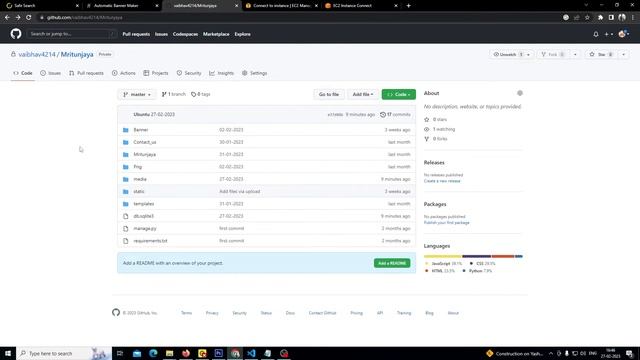The image size is (640, 360).
Task: Click the browser reload icon
Action: click(x=29, y=18)
